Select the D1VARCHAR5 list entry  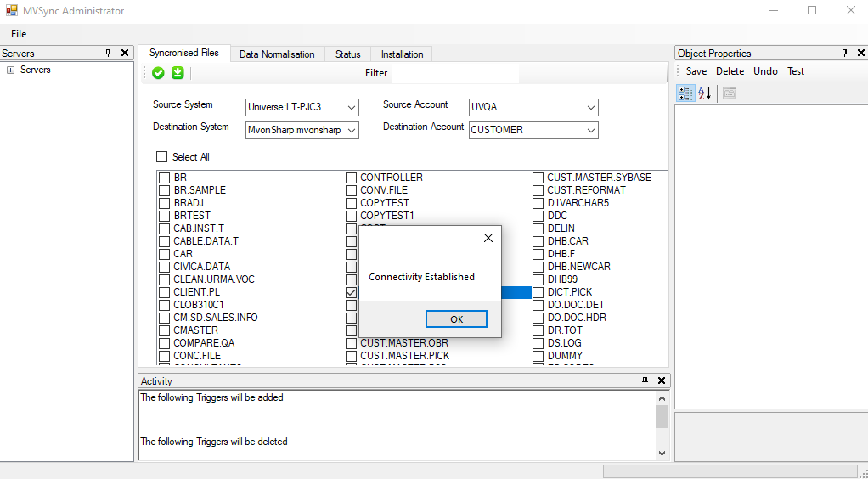tap(578, 203)
